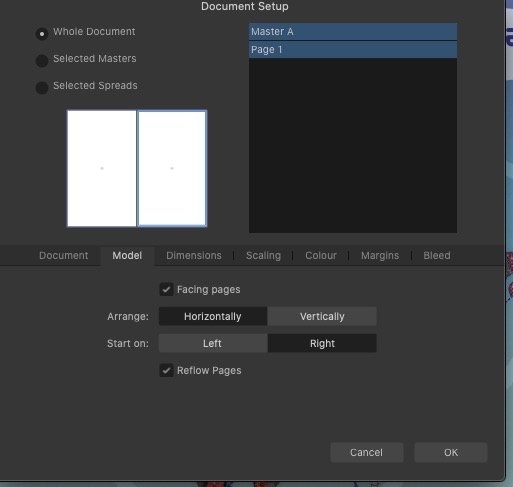513x487 pixels.
Task: Click the left page preview thumbnail
Action: (x=102, y=168)
